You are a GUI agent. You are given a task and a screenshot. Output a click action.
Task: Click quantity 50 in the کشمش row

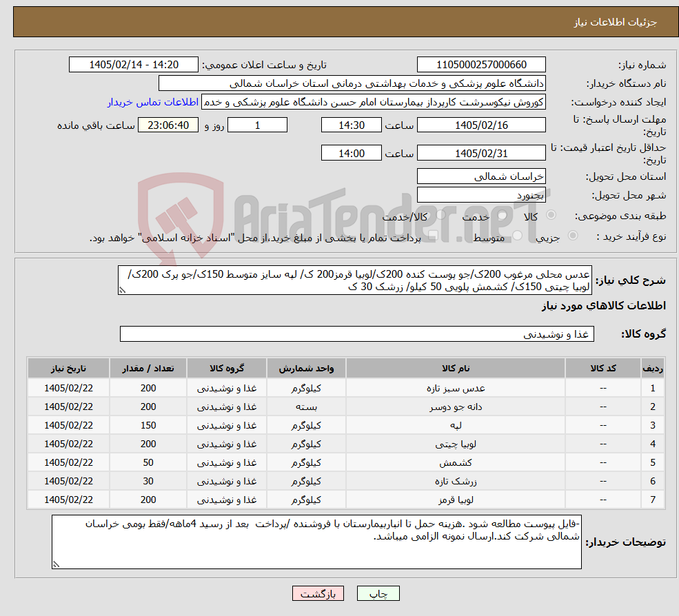pos(148,462)
